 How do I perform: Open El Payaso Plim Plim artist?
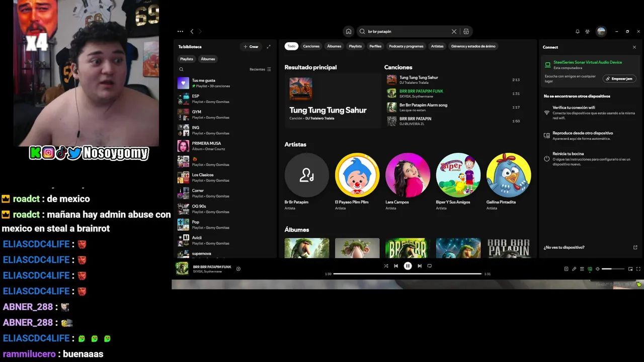pos(357,182)
